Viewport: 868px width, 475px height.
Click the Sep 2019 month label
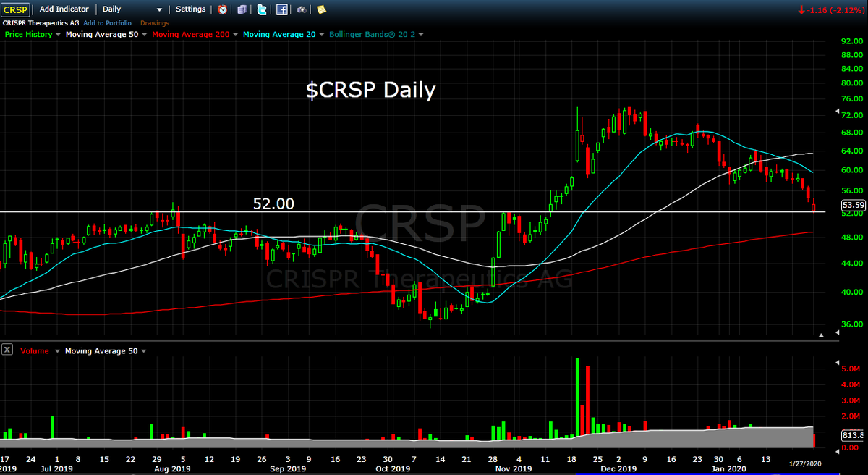coord(287,468)
